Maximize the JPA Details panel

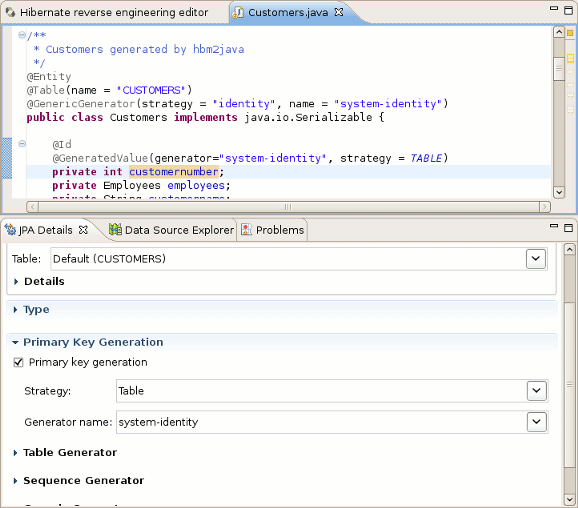point(568,228)
